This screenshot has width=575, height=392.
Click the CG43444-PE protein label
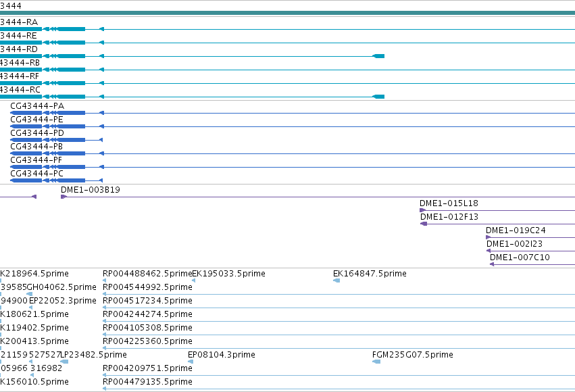[x=36, y=120]
